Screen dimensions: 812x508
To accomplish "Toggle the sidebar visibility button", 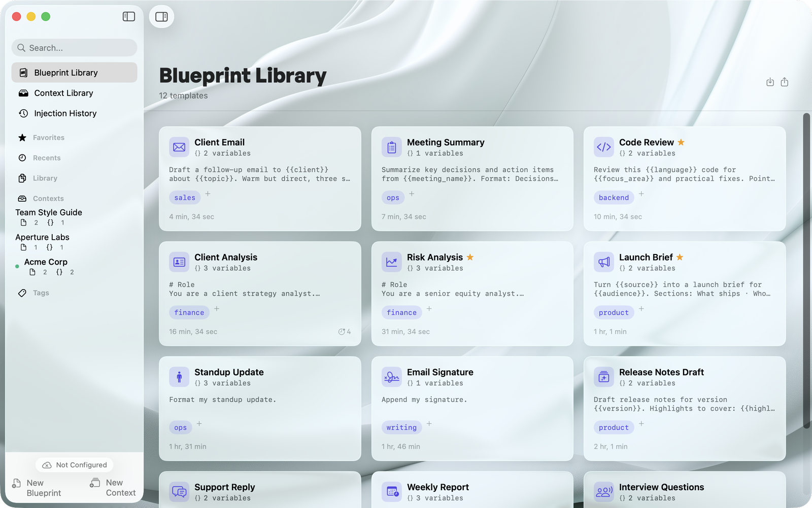I will tap(129, 17).
